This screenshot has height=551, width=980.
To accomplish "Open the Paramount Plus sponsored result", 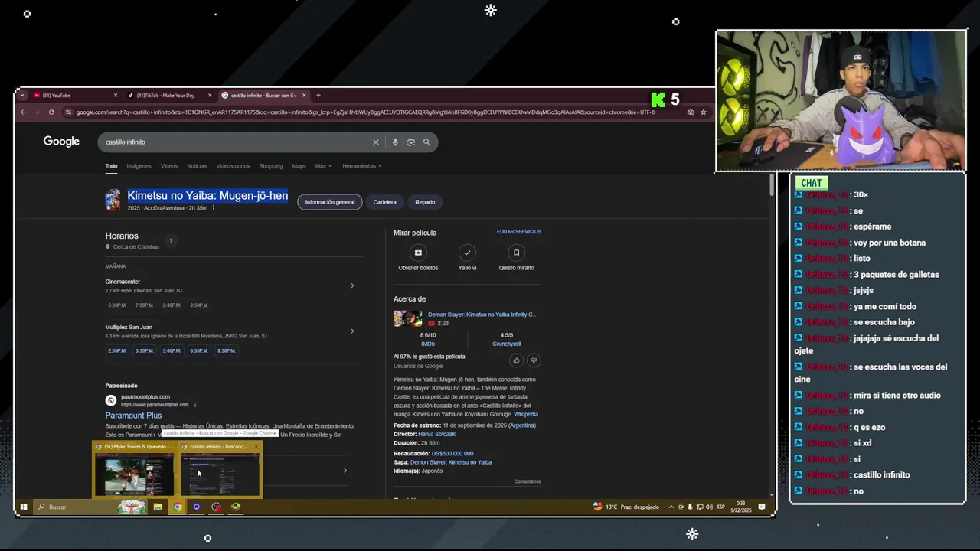I will [133, 416].
